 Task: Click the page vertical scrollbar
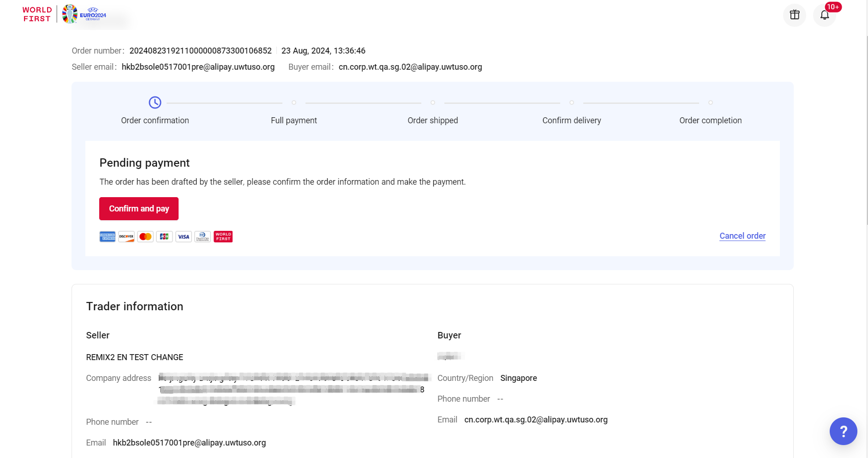point(866,139)
